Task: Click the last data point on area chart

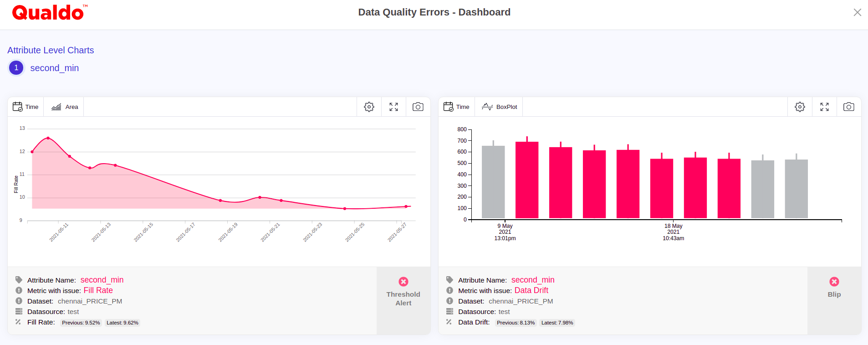Action: [406, 206]
